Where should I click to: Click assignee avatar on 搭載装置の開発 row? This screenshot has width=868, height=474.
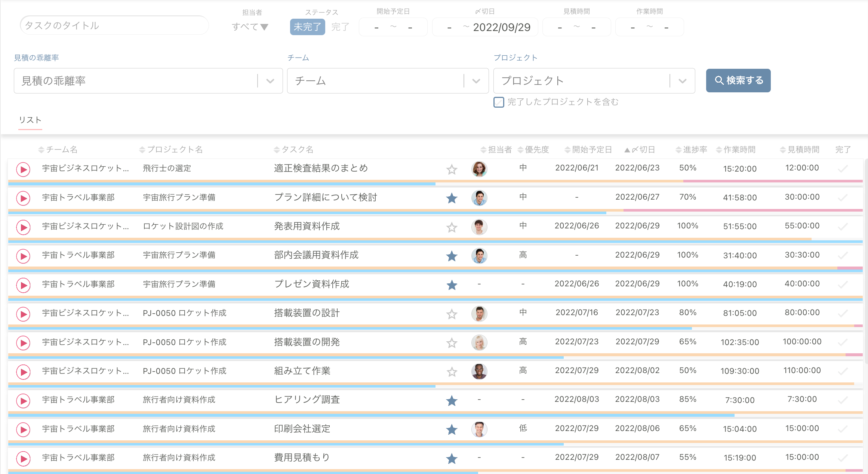click(x=479, y=342)
